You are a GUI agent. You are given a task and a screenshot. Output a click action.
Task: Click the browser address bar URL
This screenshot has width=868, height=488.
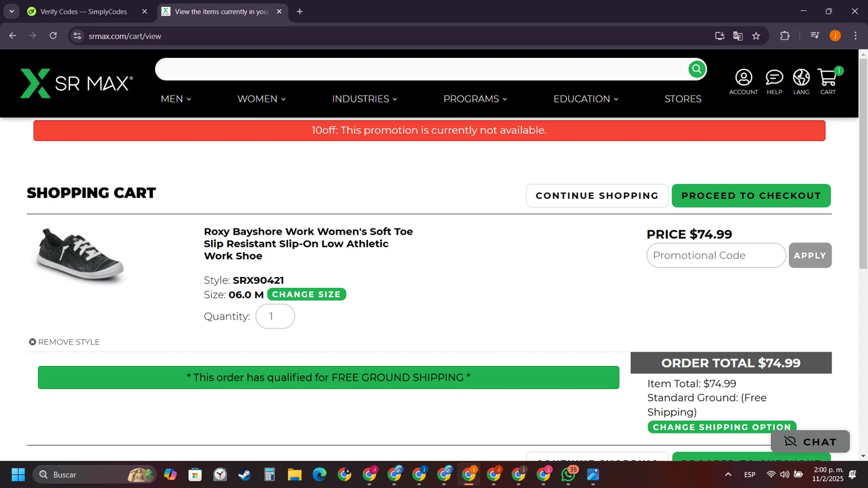[x=125, y=36]
